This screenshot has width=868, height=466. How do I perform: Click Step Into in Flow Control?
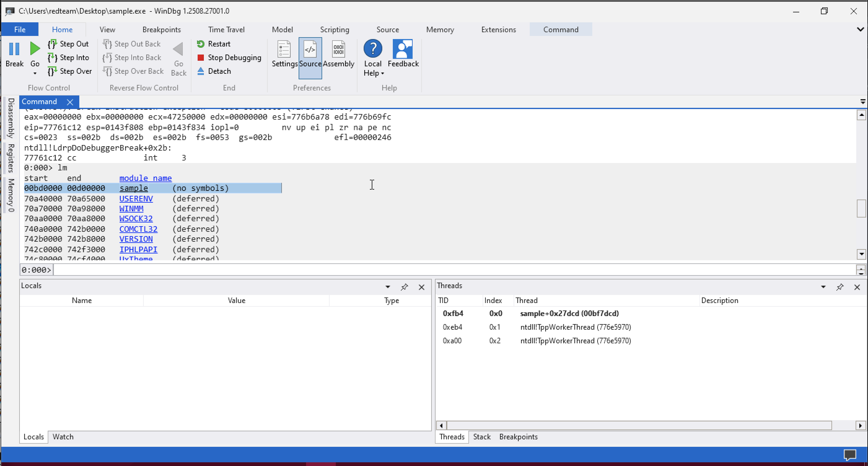pyautogui.click(x=68, y=58)
